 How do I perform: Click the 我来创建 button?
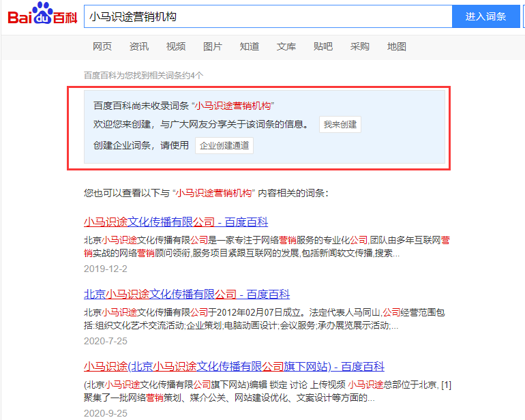[340, 125]
